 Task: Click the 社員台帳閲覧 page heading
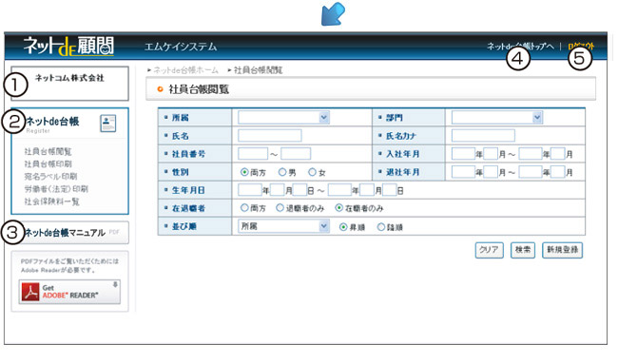click(x=199, y=89)
